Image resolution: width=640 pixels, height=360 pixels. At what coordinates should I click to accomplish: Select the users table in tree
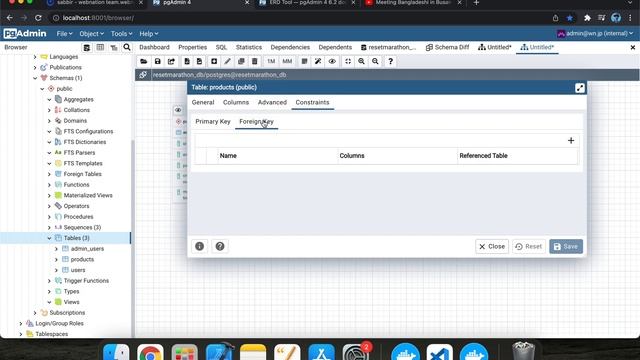pos(78,270)
